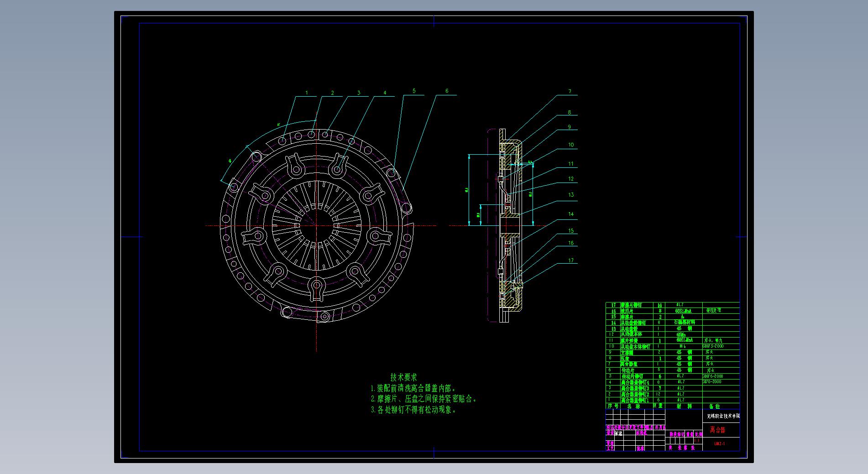Click '摩擦片' name in parts list row 15
This screenshot has height=474, width=868.
tap(627, 317)
